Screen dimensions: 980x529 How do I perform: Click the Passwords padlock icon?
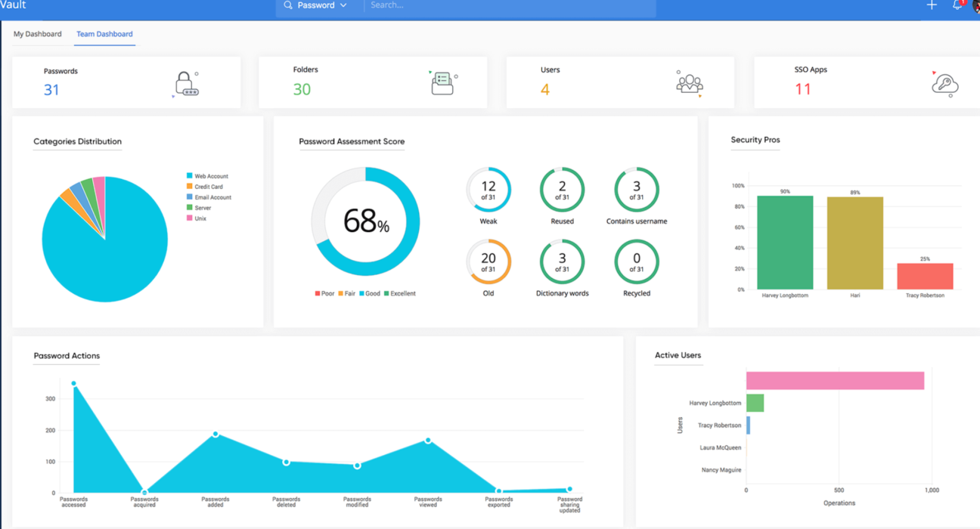185,84
